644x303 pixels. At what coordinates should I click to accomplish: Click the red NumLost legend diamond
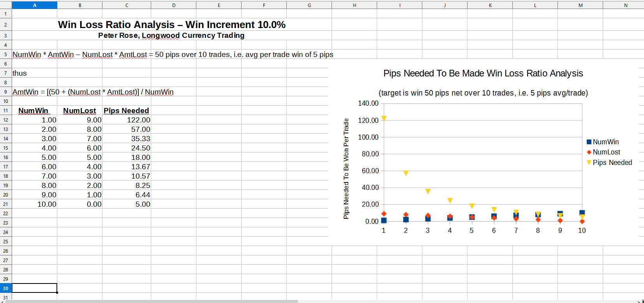[x=589, y=152]
